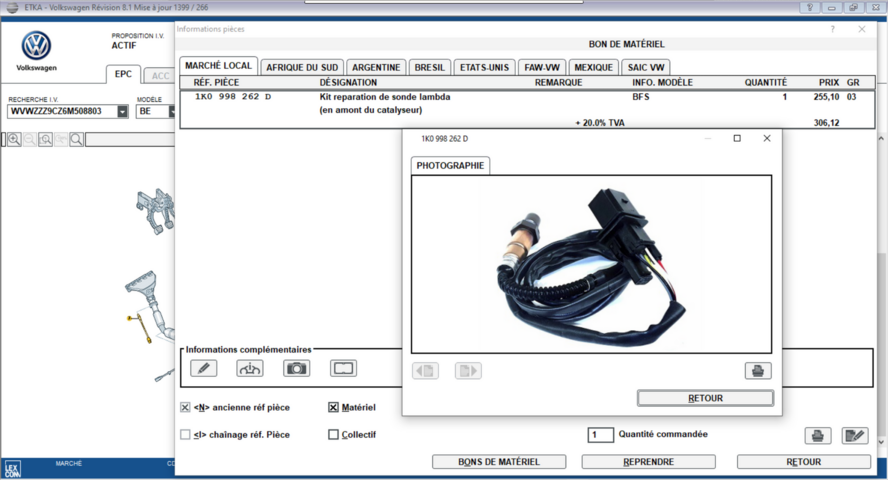Click the pedal assembly diagram thumbnail
This screenshot has height=480, width=888.
pos(155,211)
